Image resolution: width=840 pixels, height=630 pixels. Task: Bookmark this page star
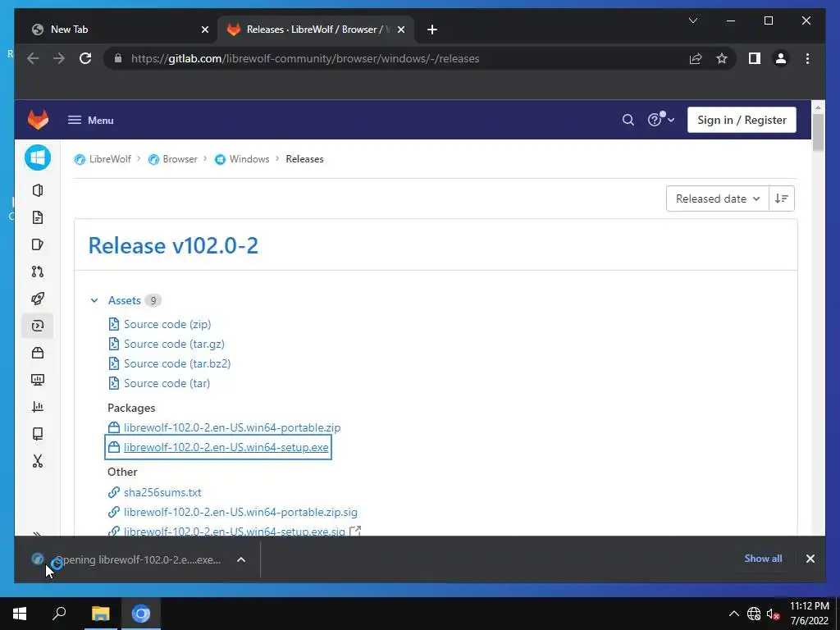pyautogui.click(x=722, y=58)
